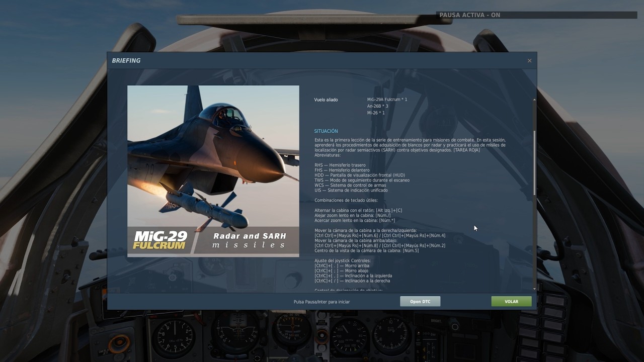Close the Briefing dialog with the X
Viewport: 644px width, 362px height.
pos(529,61)
